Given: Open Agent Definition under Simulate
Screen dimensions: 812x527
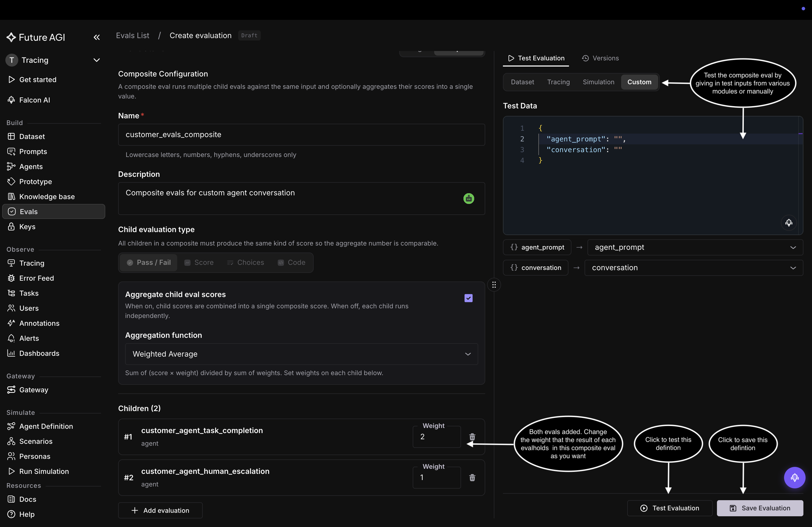Looking at the screenshot, I should 46,426.
